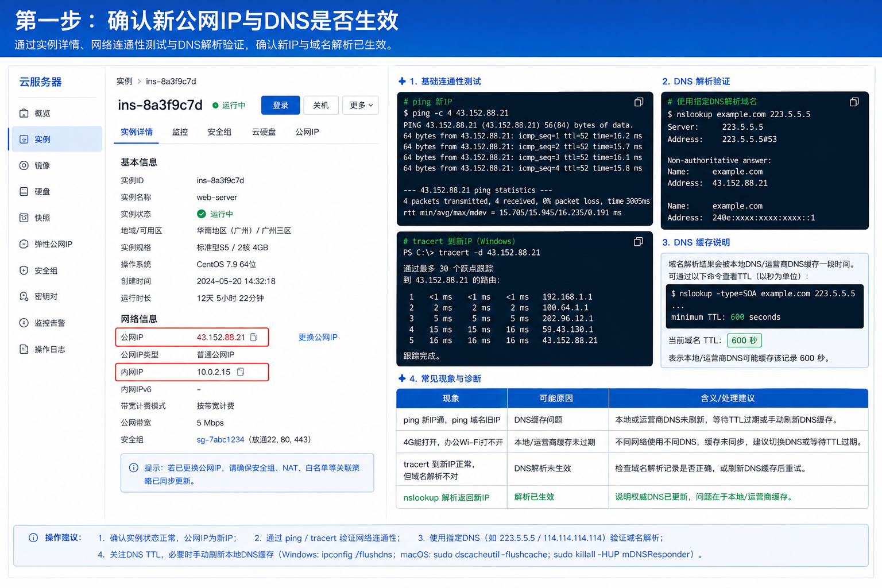
Task: Click the 密钥对 key icon in sidebar
Action: [x=24, y=296]
